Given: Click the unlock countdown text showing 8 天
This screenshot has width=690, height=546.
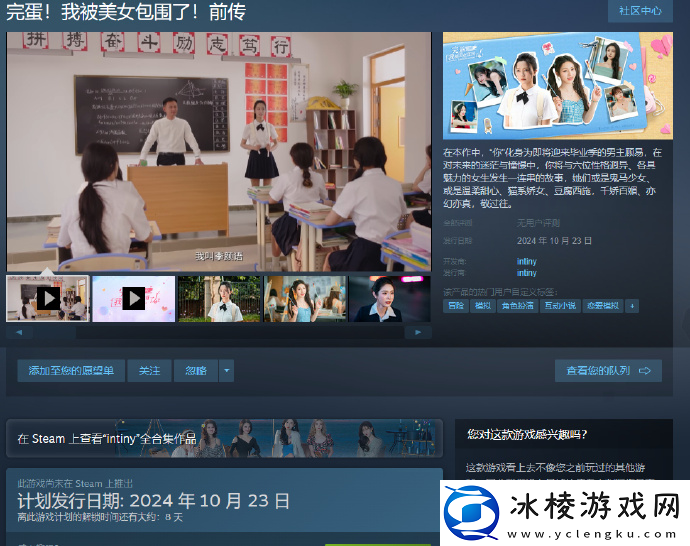Looking at the screenshot, I should pos(100,517).
